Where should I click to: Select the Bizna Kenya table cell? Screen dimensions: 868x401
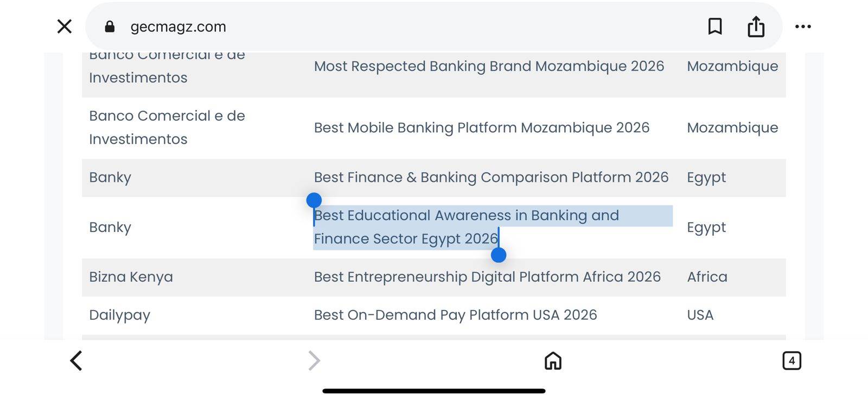pos(131,277)
